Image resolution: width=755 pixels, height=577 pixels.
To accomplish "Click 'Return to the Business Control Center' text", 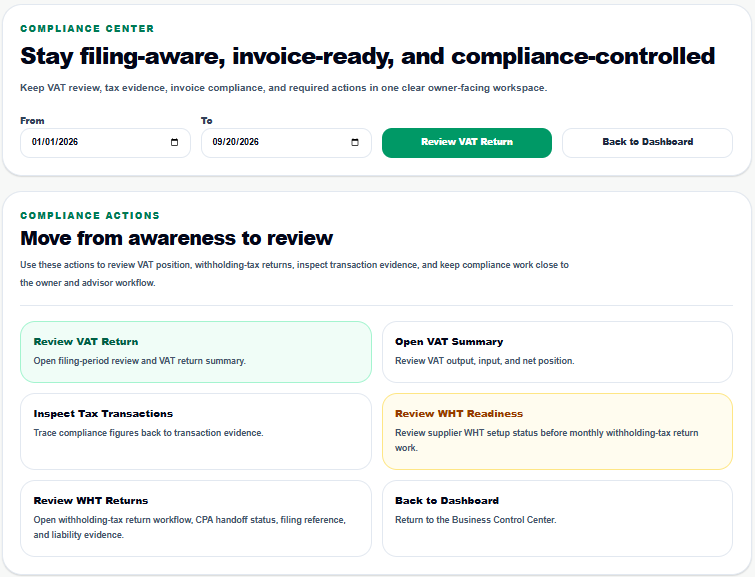I will pyautogui.click(x=475, y=520).
